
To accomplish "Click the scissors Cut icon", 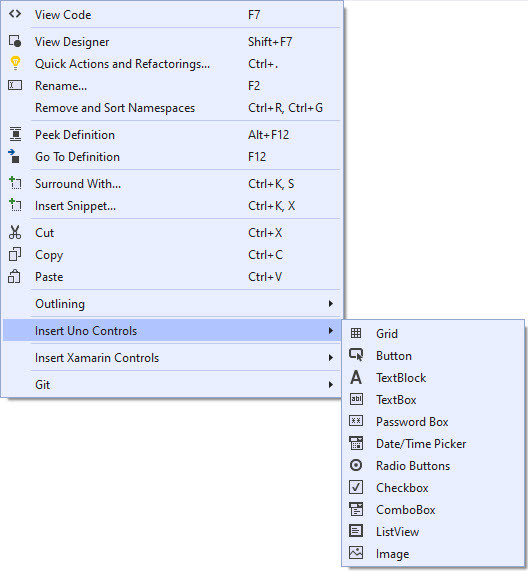I will [15, 232].
